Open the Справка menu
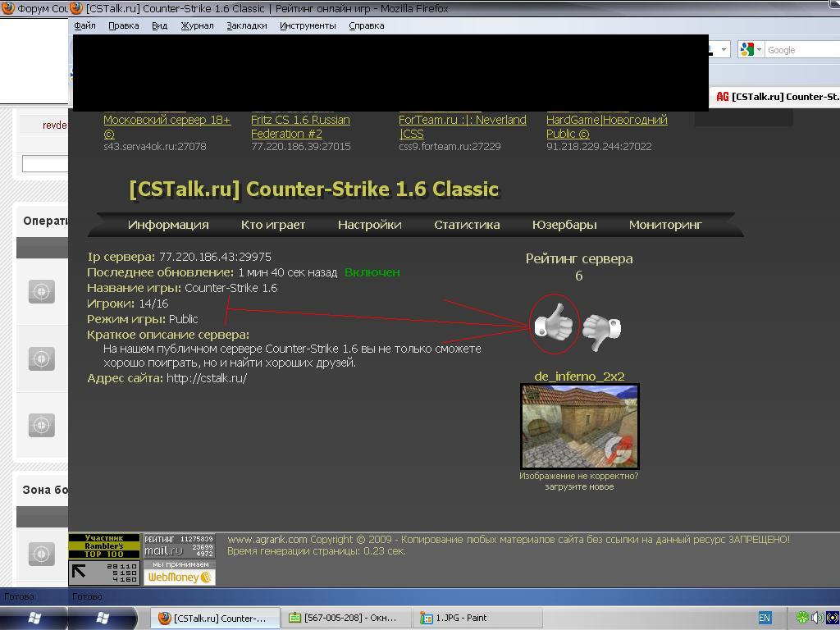Viewport: 840px width, 630px height. coord(367,25)
